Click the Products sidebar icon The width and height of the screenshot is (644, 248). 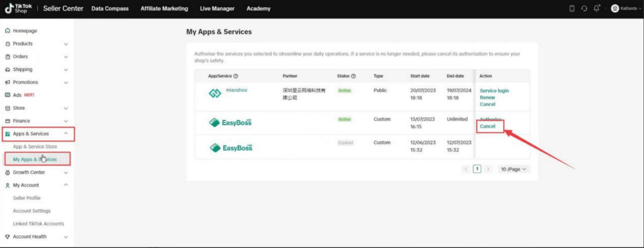[x=7, y=44]
